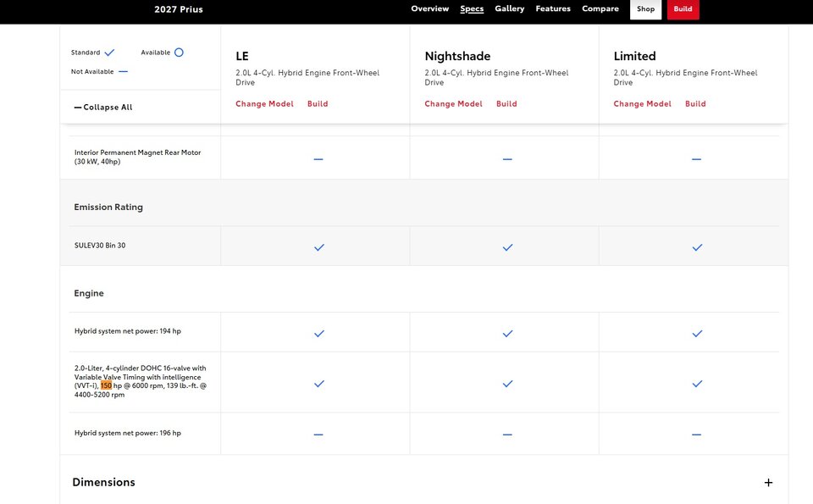The width and height of the screenshot is (813, 504).
Task: Click Nightshade checkmark in SULEV30 Bin 30 row
Action: click(507, 247)
